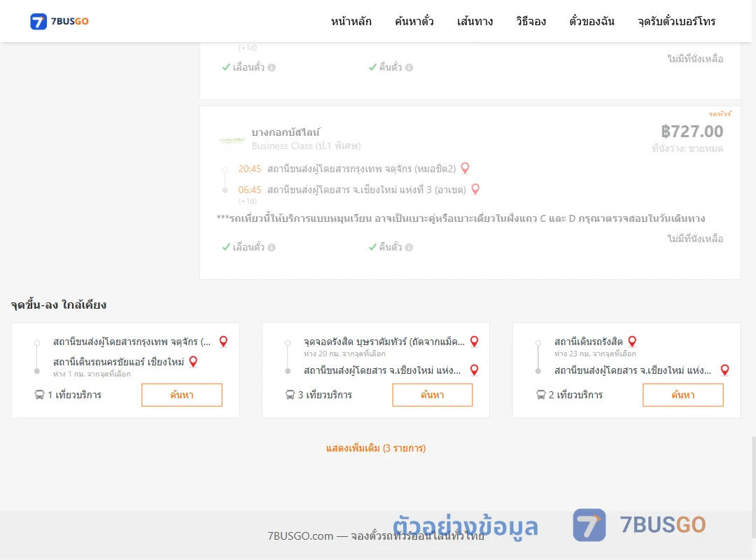Click bus icon beside 1 เที่ยวบริการ
756x560 pixels.
[x=39, y=395]
